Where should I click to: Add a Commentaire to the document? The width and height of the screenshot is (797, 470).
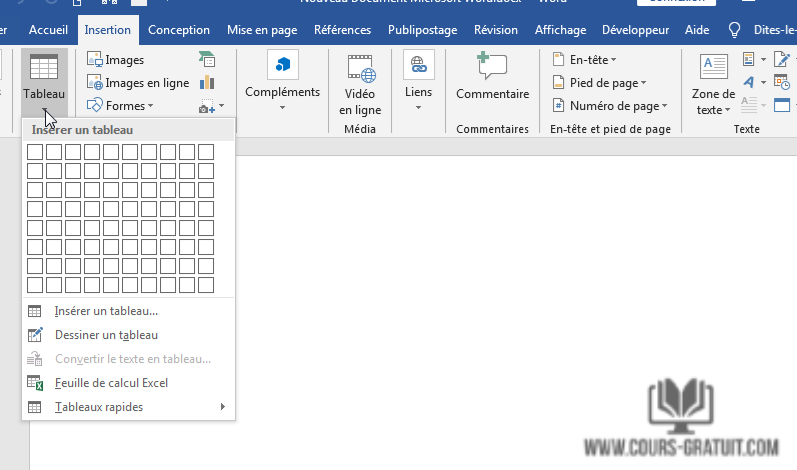[x=492, y=80]
